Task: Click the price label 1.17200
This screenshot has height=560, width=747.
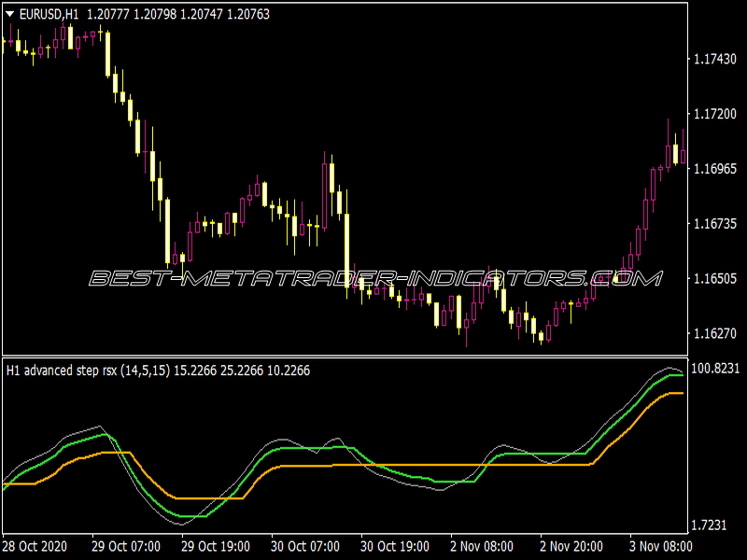Action: [715, 114]
